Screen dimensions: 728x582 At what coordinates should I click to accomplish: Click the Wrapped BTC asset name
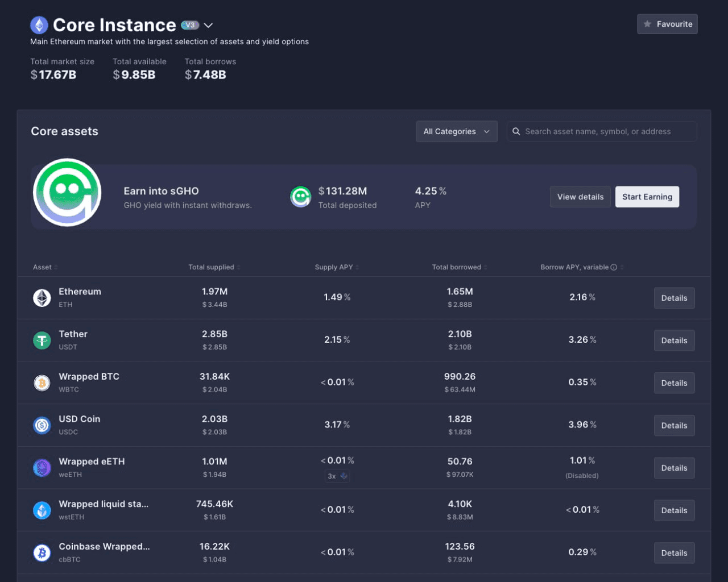89,377
